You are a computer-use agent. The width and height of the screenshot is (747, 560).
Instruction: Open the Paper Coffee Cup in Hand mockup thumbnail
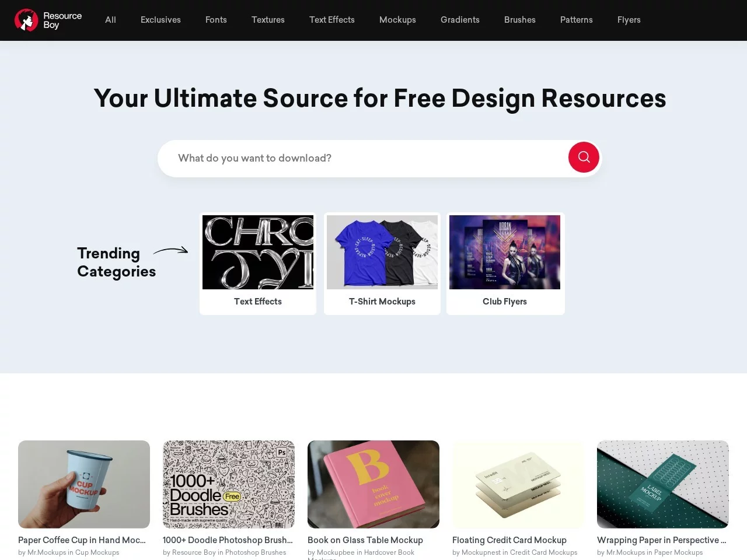coord(84,484)
